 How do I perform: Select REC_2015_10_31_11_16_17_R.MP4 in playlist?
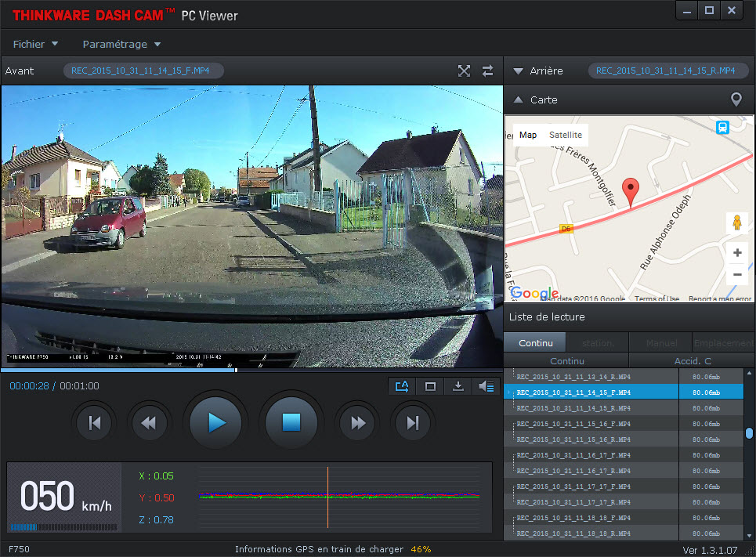tap(624, 471)
